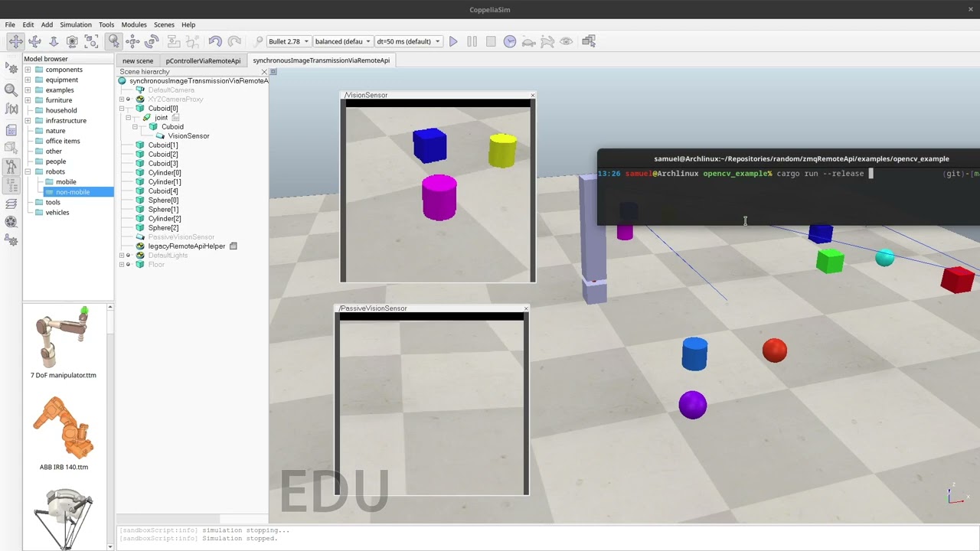The width and height of the screenshot is (980, 551).
Task: Select the camera opening angle tool
Action: pos(73,41)
